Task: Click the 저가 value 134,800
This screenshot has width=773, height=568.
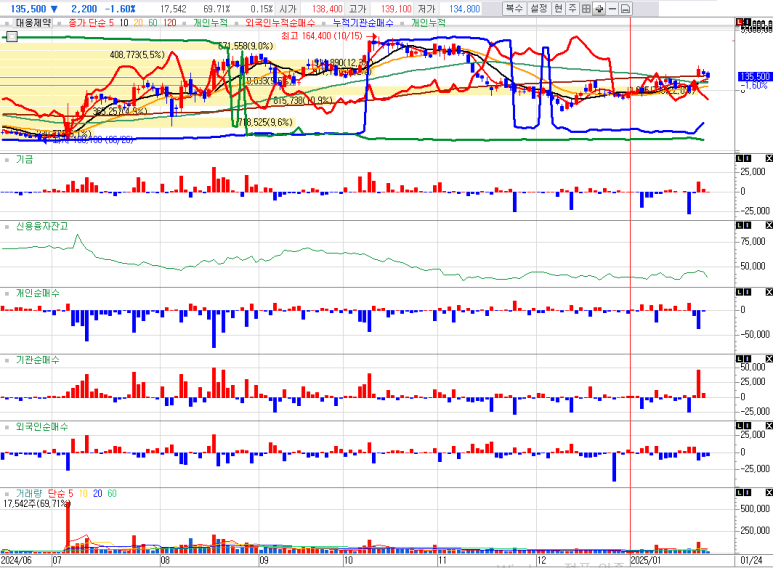Action: [x=464, y=9]
